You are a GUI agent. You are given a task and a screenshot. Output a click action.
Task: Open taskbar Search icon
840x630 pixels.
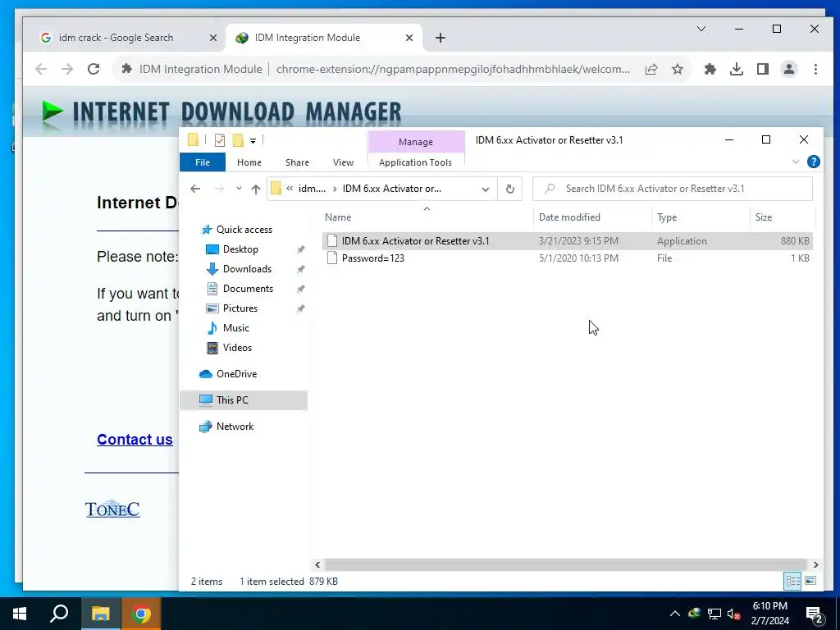click(x=59, y=614)
